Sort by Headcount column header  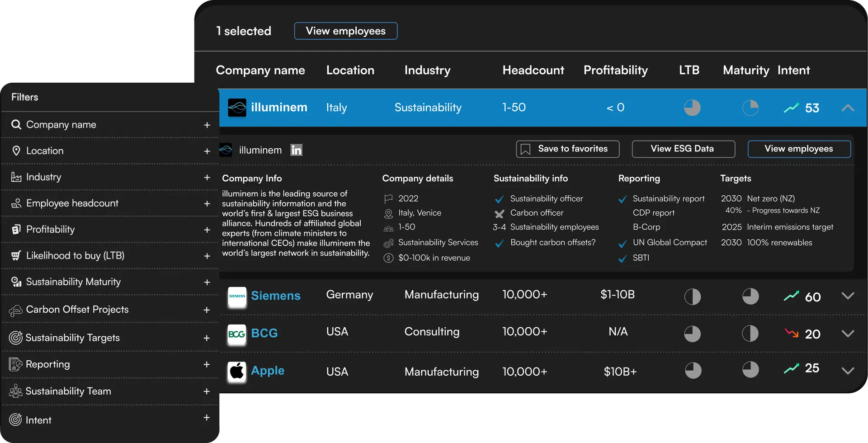click(x=533, y=70)
